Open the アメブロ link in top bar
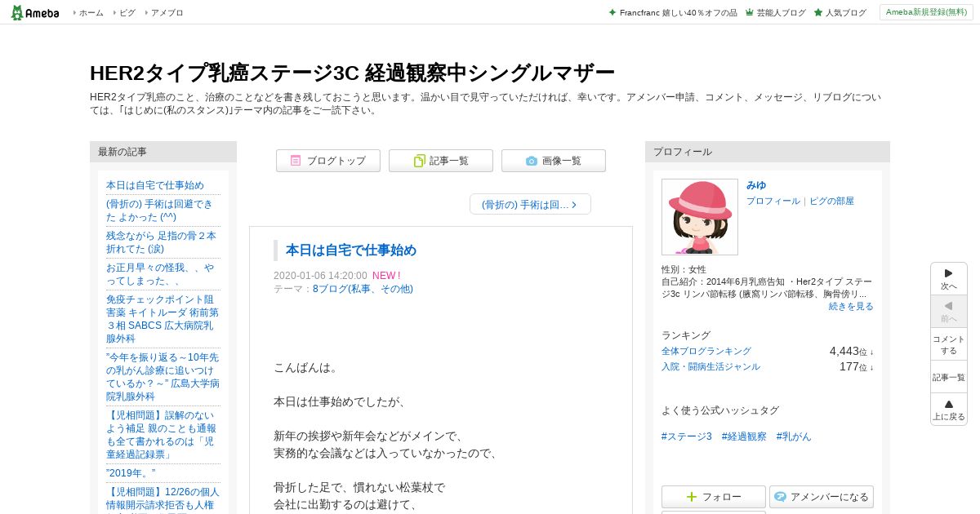This screenshot has width=980, height=514. tap(167, 13)
